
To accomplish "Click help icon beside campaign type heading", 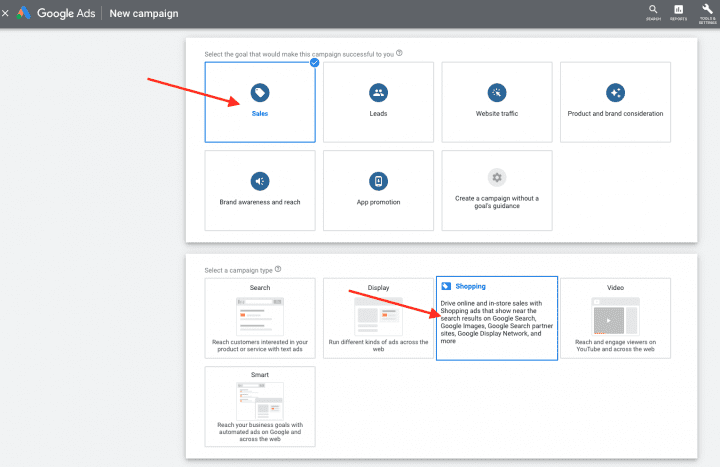I will tap(278, 269).
